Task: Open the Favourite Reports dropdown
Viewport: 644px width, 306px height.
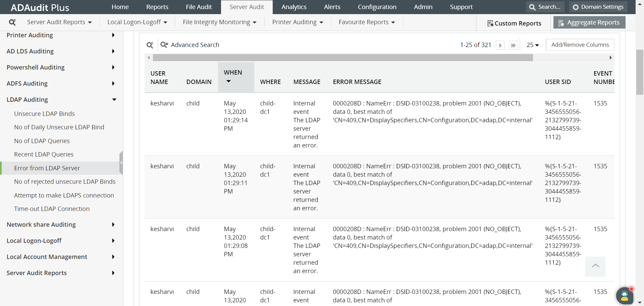Action: point(367,22)
